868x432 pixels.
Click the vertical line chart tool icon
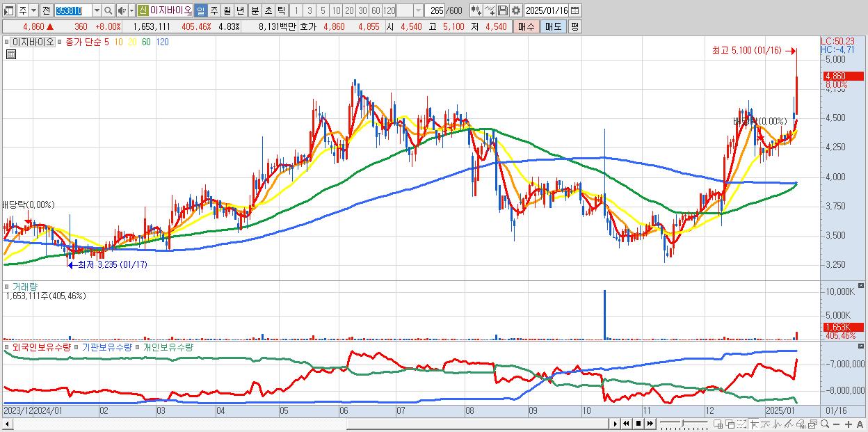tap(778, 424)
